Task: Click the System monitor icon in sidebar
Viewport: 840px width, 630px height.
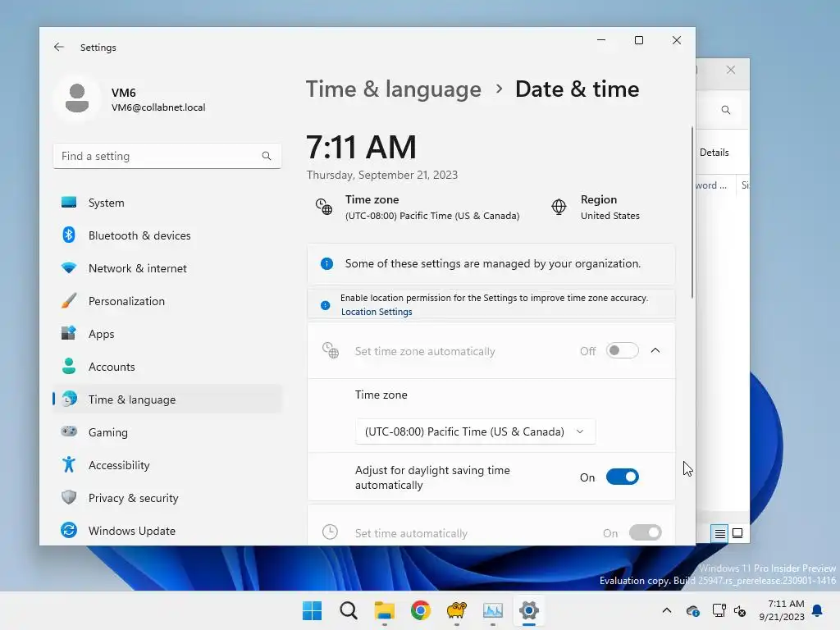Action: [x=69, y=203]
